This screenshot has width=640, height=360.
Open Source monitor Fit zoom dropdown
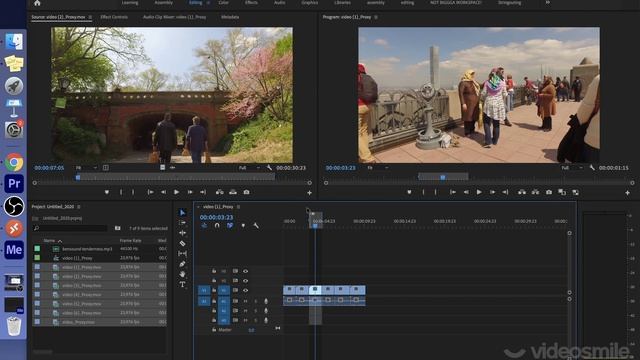click(x=86, y=168)
